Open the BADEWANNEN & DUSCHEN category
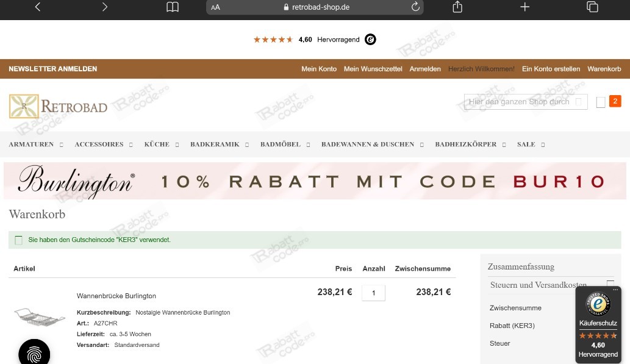630x364 pixels. 368,145
